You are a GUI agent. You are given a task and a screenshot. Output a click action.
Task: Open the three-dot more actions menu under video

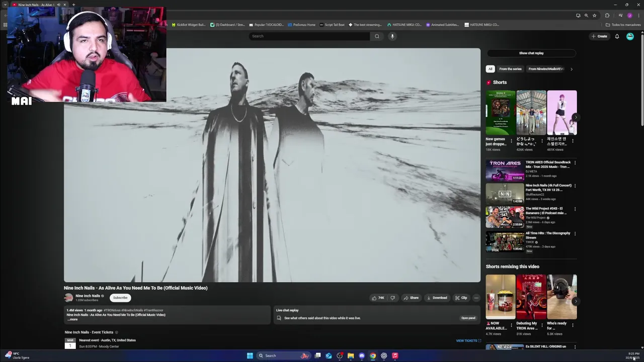476,298
